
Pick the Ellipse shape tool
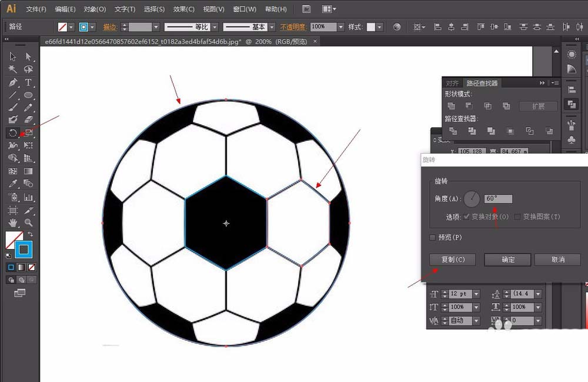tap(28, 95)
